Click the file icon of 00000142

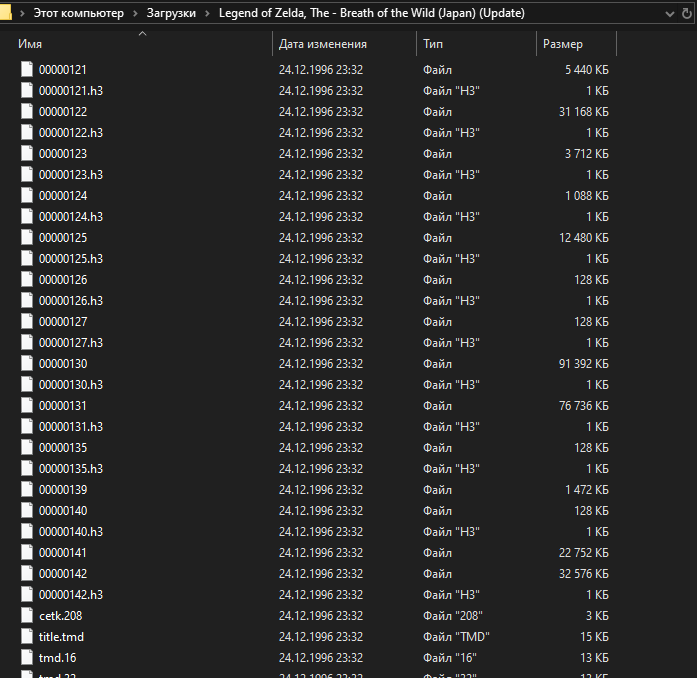coord(27,574)
